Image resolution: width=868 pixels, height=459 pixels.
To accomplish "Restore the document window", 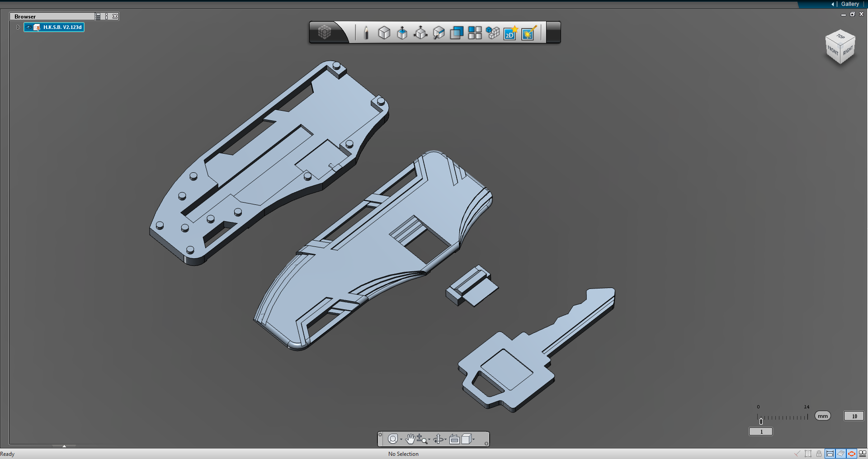I will tap(852, 14).
